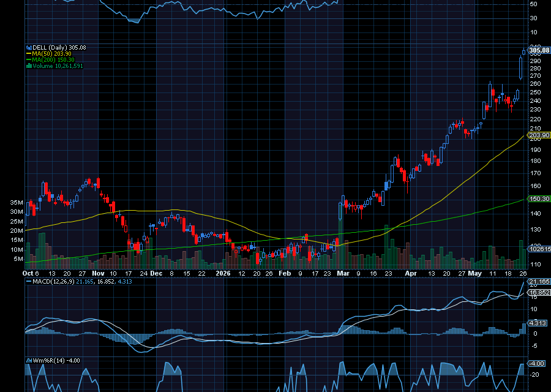
Task: Click the '11' date label after May
Action: [x=493, y=274]
